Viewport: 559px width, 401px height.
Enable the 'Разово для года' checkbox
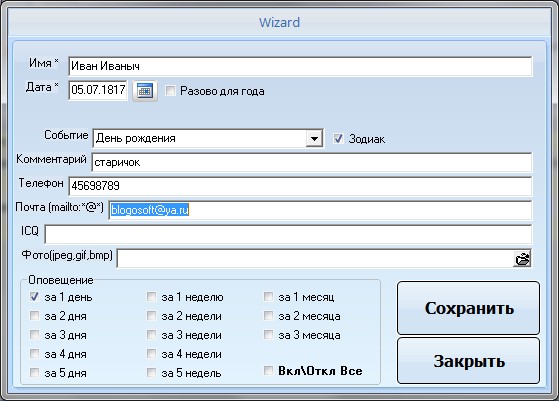(170, 91)
